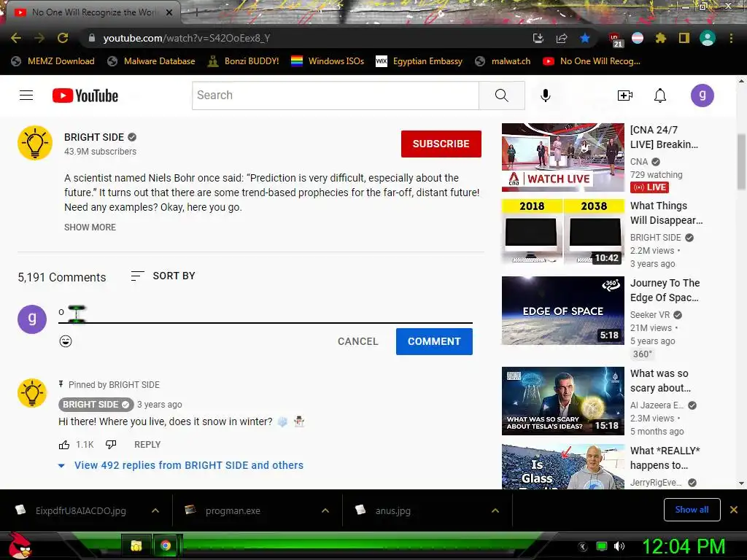Screen dimensions: 747x560
Task: Click the volume speaker tray icon
Action: [619, 546]
